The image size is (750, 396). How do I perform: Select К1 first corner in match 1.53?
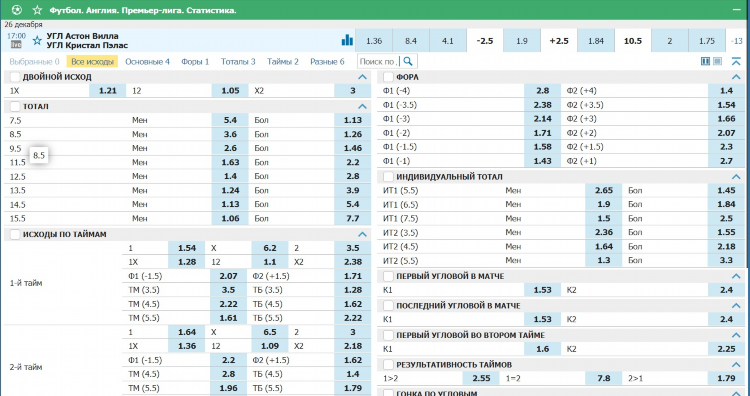pos(542,290)
